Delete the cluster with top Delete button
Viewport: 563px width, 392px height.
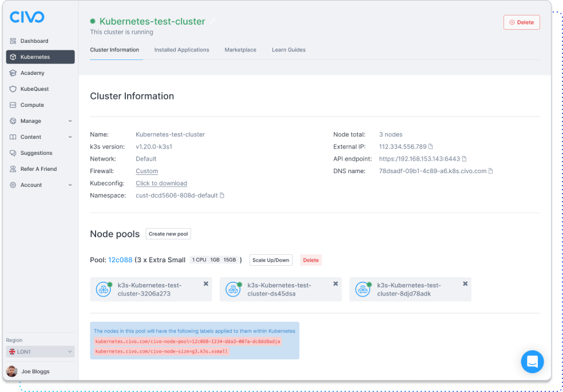tap(521, 22)
